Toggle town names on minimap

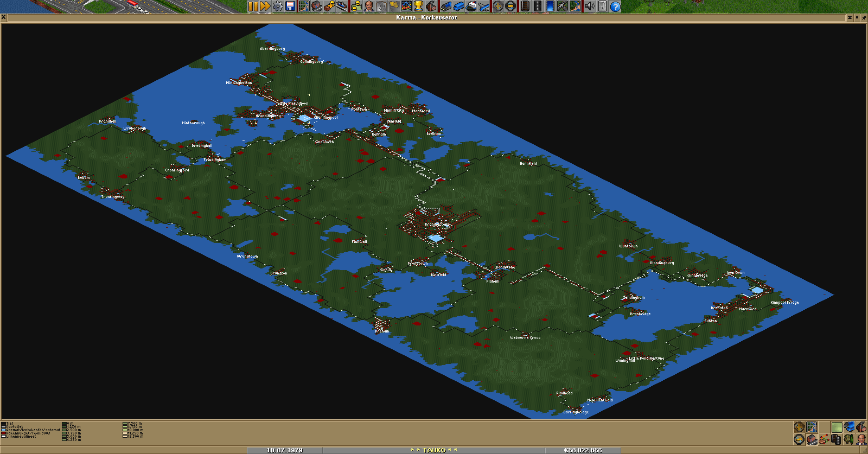coord(812,439)
